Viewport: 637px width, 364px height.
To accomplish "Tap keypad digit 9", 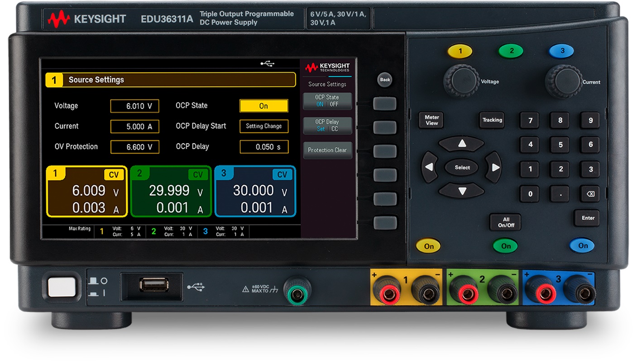I will click(590, 120).
